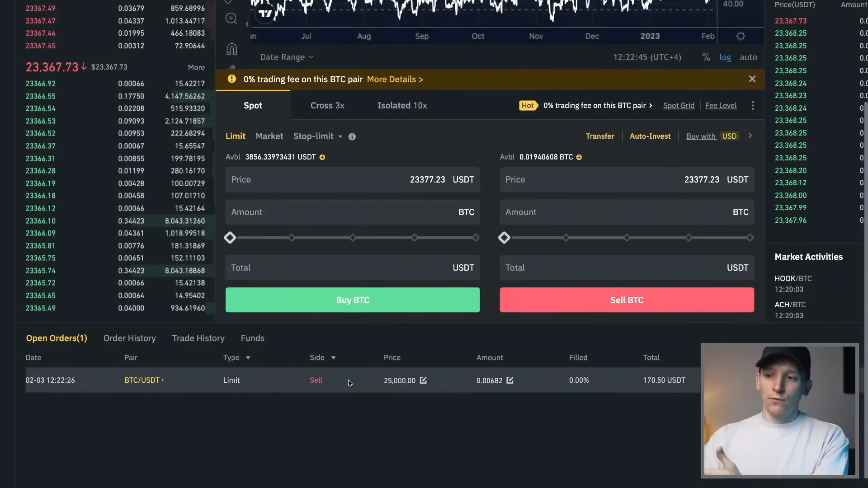Select Limit order type

pyautogui.click(x=236, y=136)
